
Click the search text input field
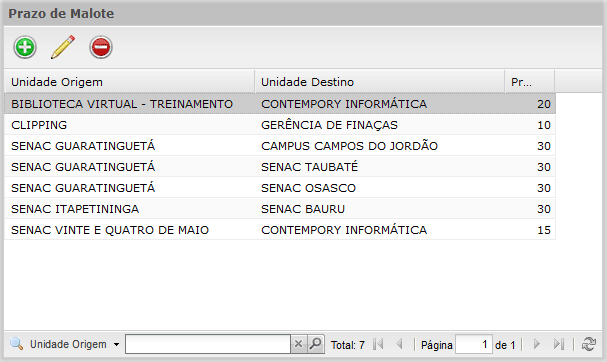(208, 344)
